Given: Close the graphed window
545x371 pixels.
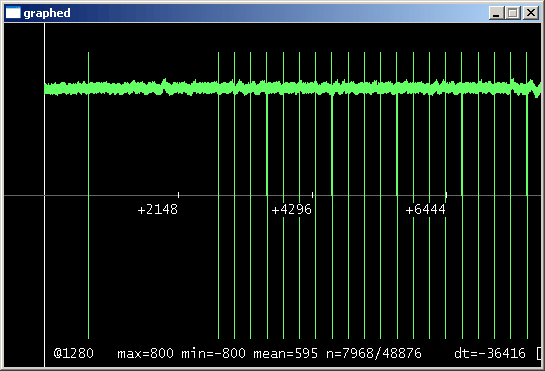Looking at the screenshot, I should pyautogui.click(x=531, y=13).
